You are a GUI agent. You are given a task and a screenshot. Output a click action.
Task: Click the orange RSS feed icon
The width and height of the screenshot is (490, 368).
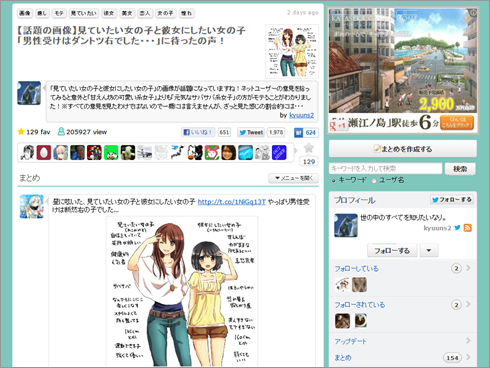(x=468, y=228)
